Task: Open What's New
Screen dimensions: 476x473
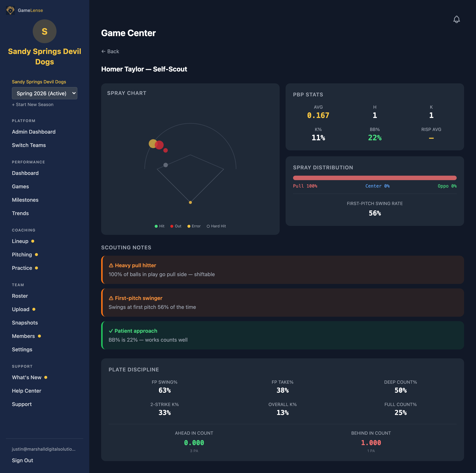Action: pos(27,377)
